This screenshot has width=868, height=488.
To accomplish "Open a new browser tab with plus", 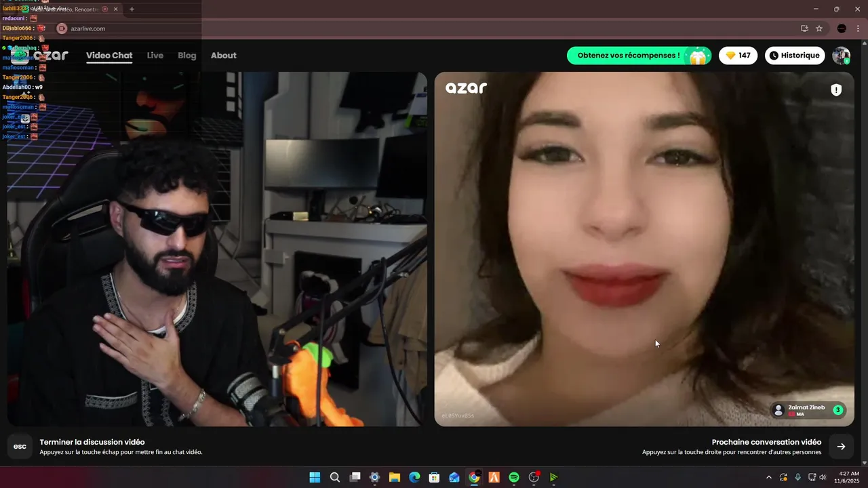I will [132, 9].
